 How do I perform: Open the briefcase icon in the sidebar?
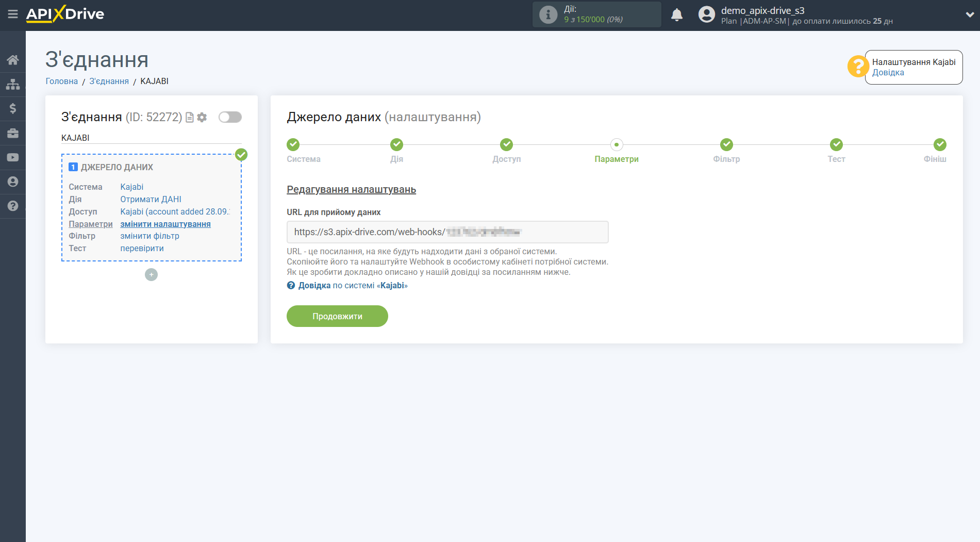tap(13, 133)
